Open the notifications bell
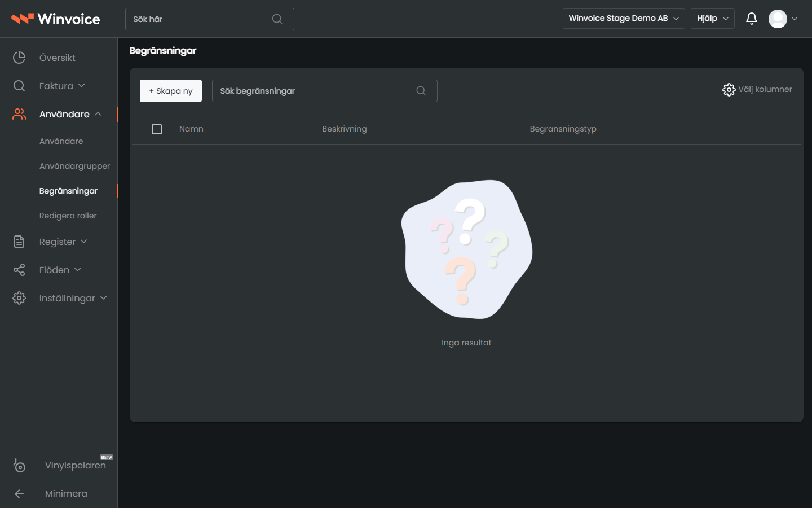 pyautogui.click(x=752, y=19)
